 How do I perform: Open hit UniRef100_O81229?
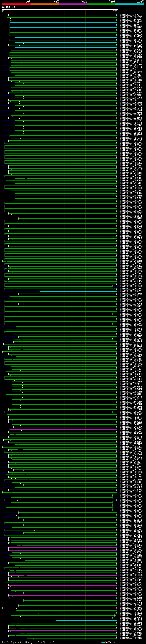(x=131, y=620)
